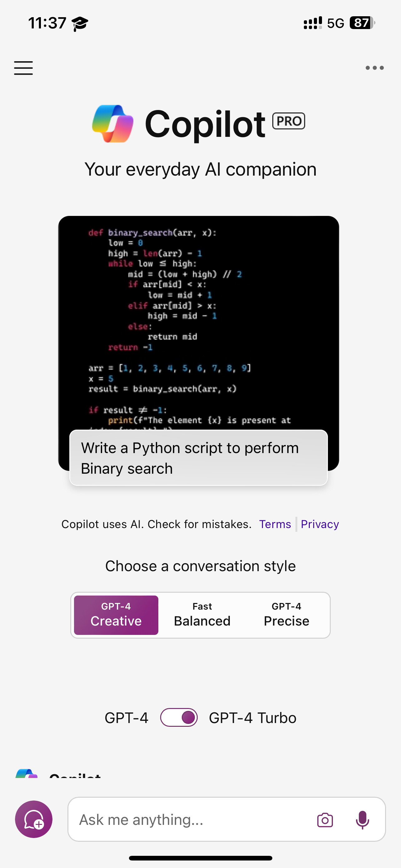This screenshot has width=401, height=868.
Task: Select GPT-4 Creative conversation style
Action: coord(116,615)
